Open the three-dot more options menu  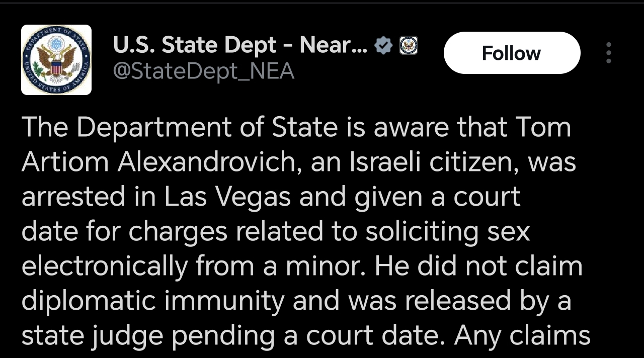609,53
